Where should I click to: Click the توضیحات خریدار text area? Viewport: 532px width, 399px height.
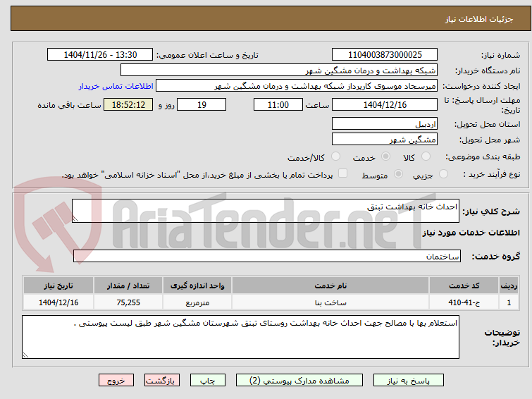[x=240, y=337]
